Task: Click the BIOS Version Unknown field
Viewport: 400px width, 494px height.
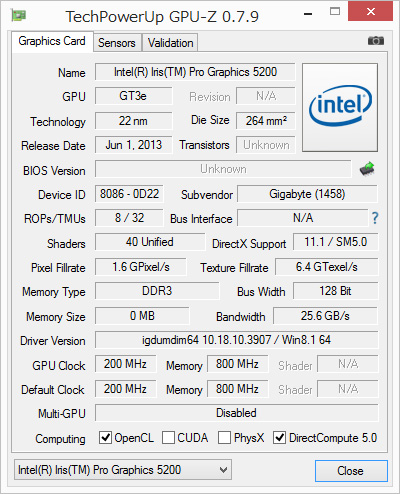Action: (x=223, y=169)
